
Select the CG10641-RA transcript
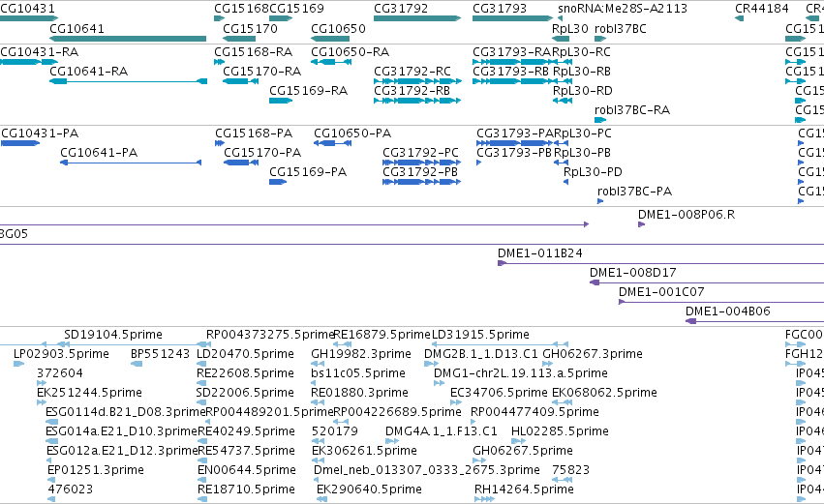[128, 81]
